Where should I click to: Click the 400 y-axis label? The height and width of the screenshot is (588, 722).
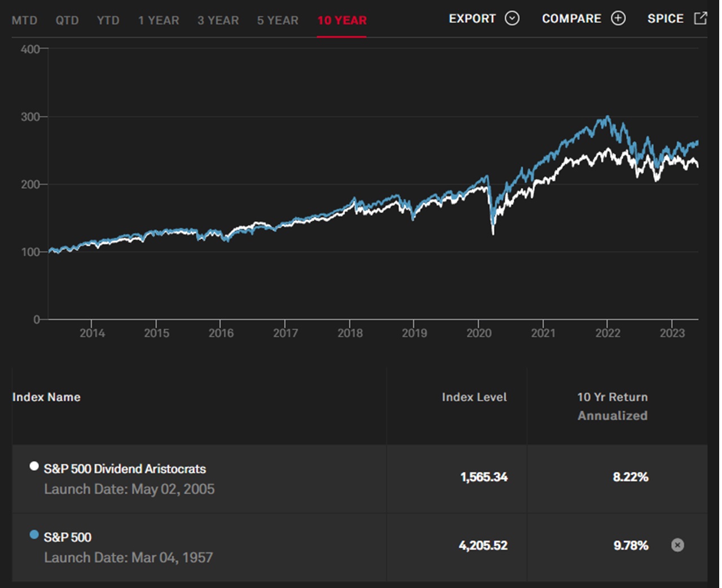point(30,49)
